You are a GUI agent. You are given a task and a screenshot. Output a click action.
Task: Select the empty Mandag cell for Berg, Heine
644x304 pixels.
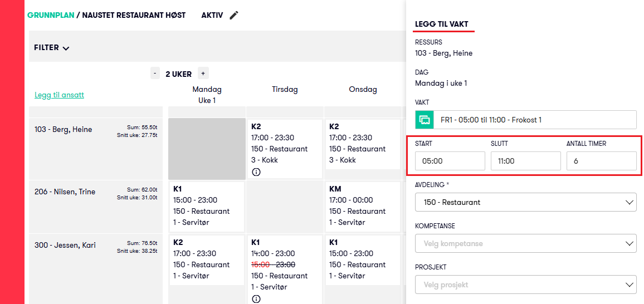click(x=207, y=149)
